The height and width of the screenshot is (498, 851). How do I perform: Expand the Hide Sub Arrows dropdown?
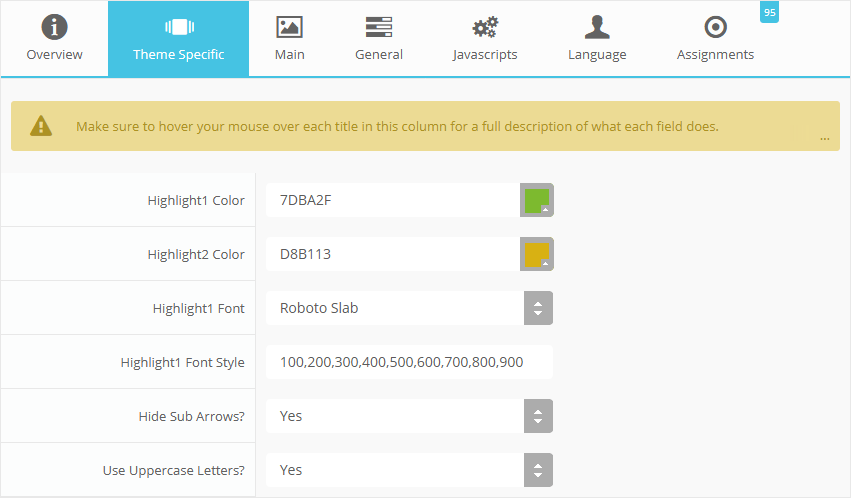point(538,416)
